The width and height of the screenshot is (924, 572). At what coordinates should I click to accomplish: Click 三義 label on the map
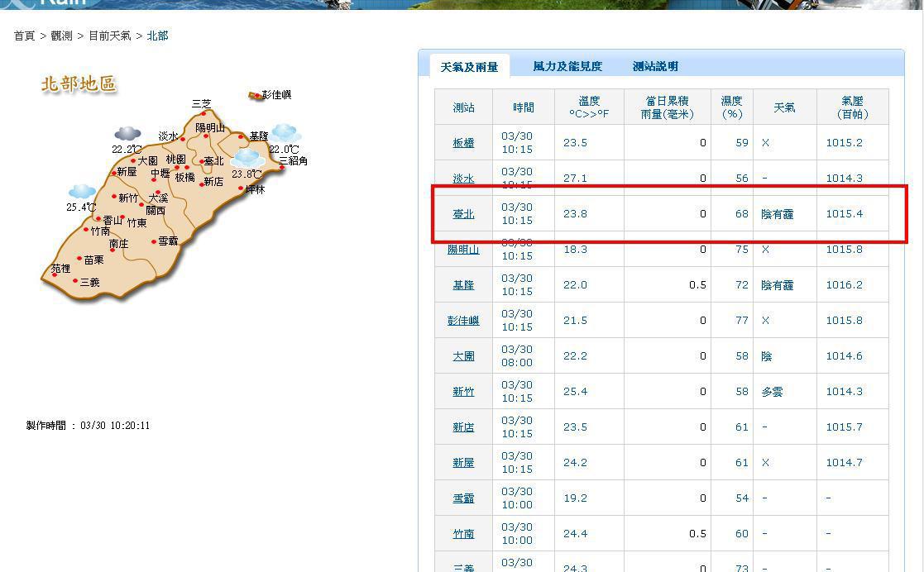tap(89, 282)
